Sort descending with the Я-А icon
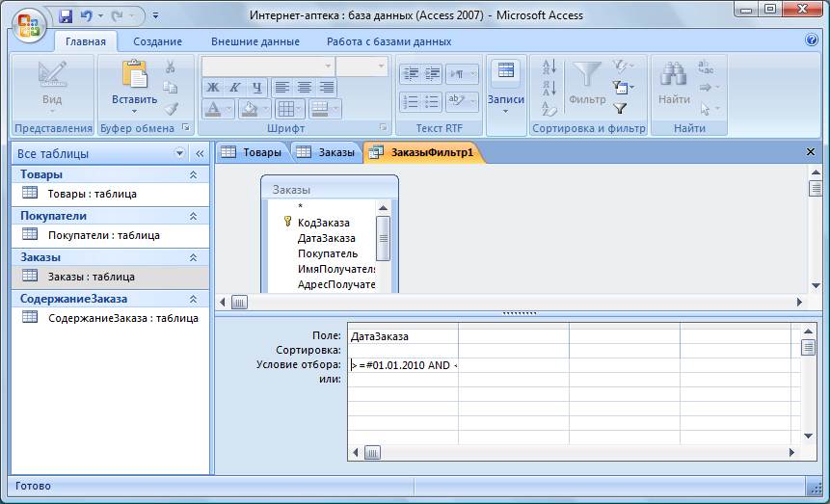 [x=549, y=88]
